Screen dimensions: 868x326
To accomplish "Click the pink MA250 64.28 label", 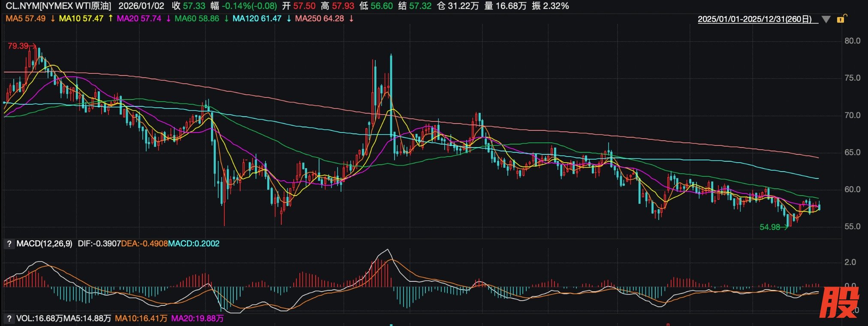I will [x=319, y=18].
